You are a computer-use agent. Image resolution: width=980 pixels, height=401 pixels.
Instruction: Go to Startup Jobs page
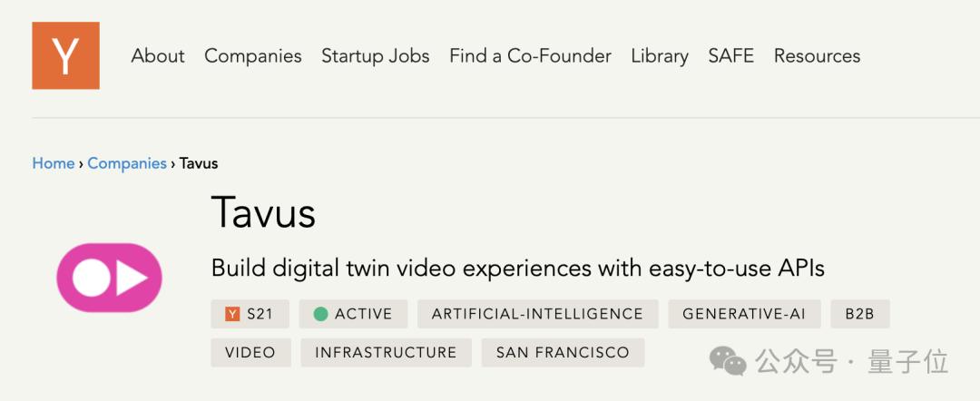[x=376, y=56]
